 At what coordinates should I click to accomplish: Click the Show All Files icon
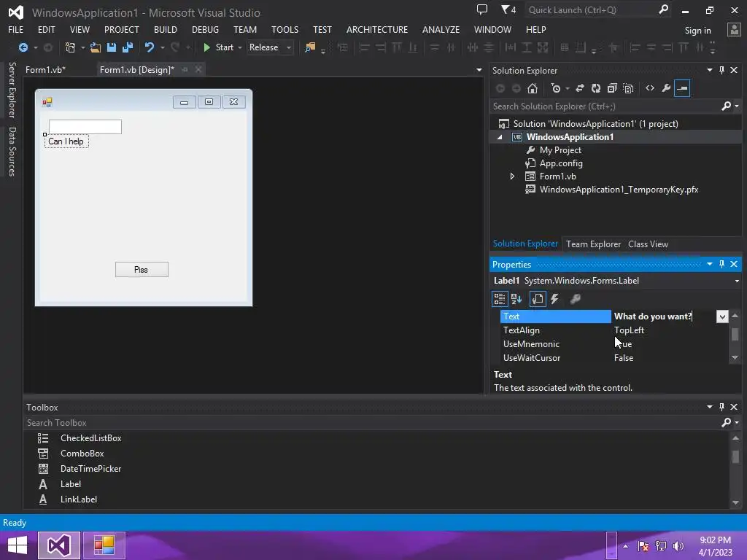tap(628, 88)
